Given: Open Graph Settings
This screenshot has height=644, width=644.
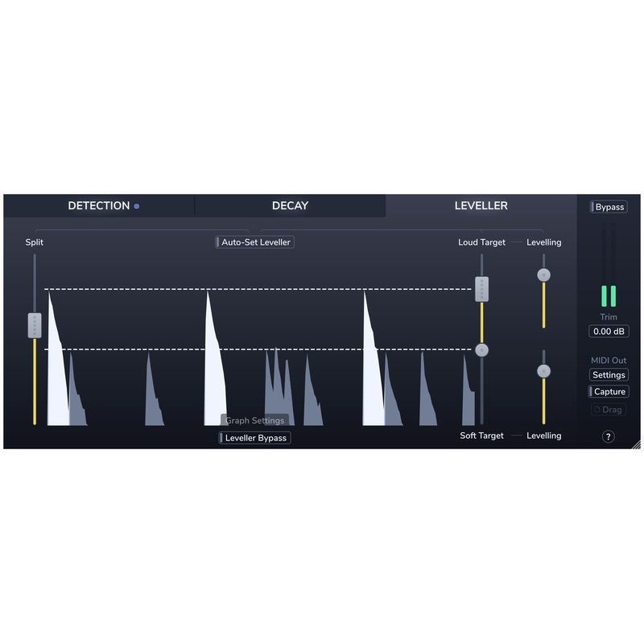Looking at the screenshot, I should 254,420.
